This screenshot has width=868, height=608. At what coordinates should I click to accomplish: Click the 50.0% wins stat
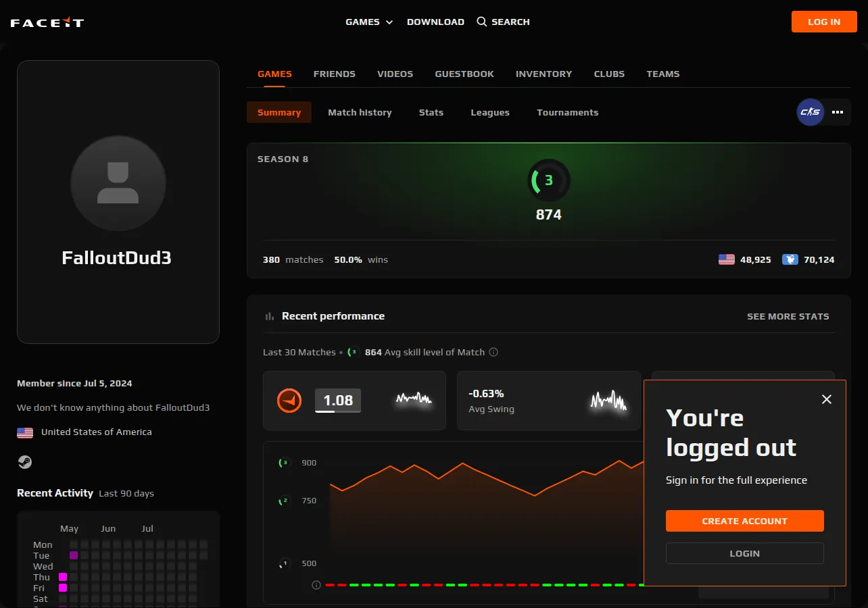coord(361,259)
